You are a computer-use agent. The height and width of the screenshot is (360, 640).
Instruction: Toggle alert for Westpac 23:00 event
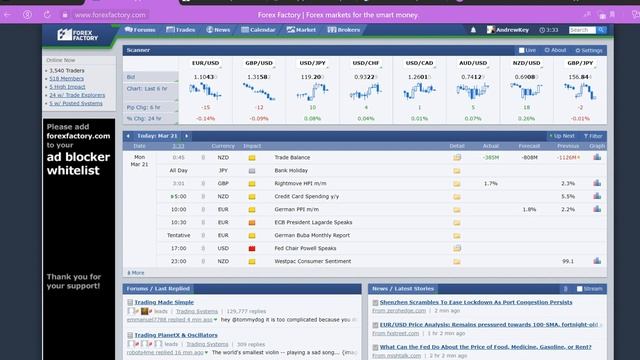point(203,261)
